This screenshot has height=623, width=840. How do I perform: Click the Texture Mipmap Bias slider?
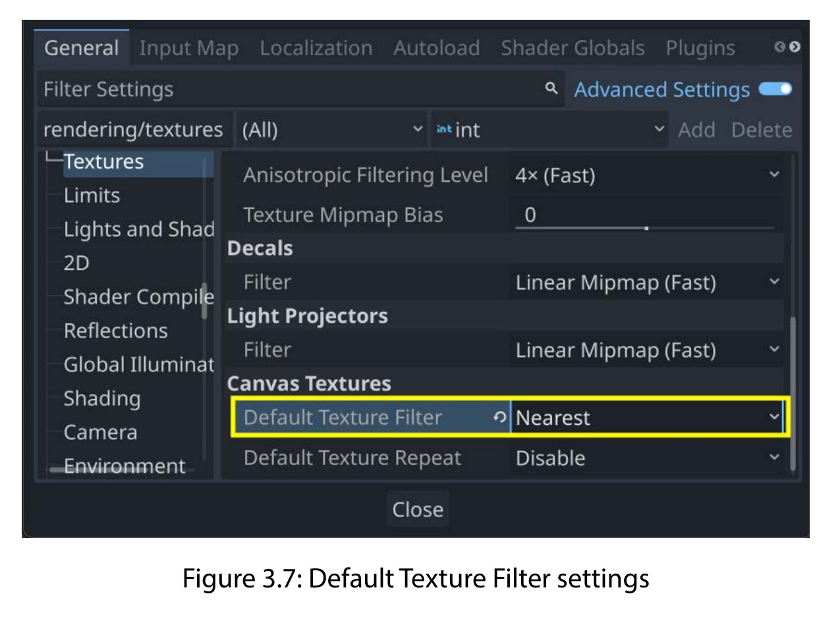tap(647, 216)
